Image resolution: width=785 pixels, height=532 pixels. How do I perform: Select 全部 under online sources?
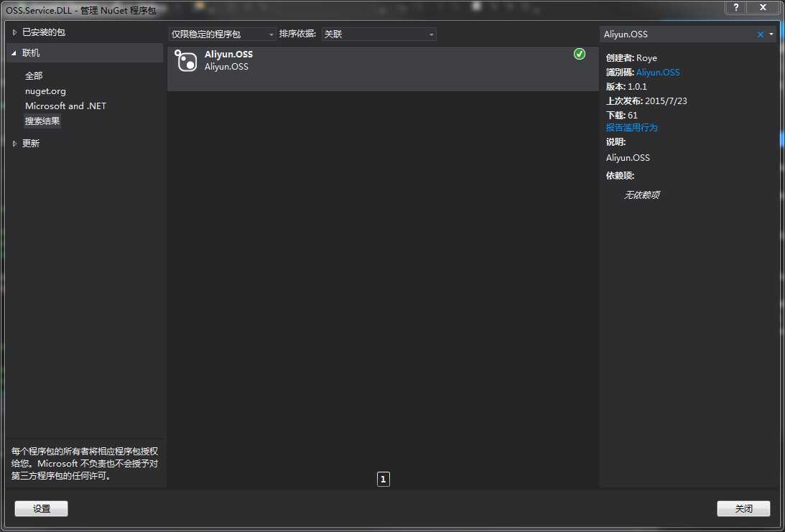[34, 75]
